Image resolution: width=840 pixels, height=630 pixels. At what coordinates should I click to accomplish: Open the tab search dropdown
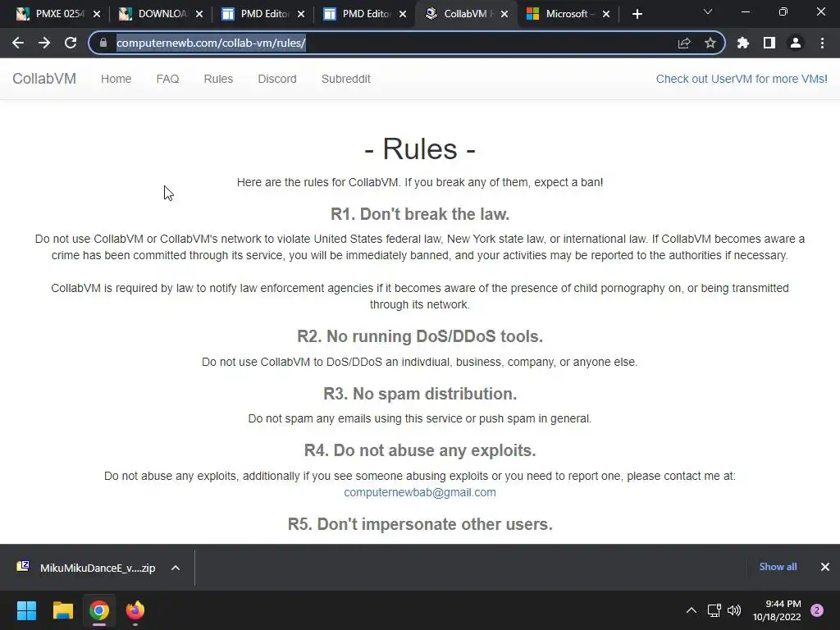[708, 11]
